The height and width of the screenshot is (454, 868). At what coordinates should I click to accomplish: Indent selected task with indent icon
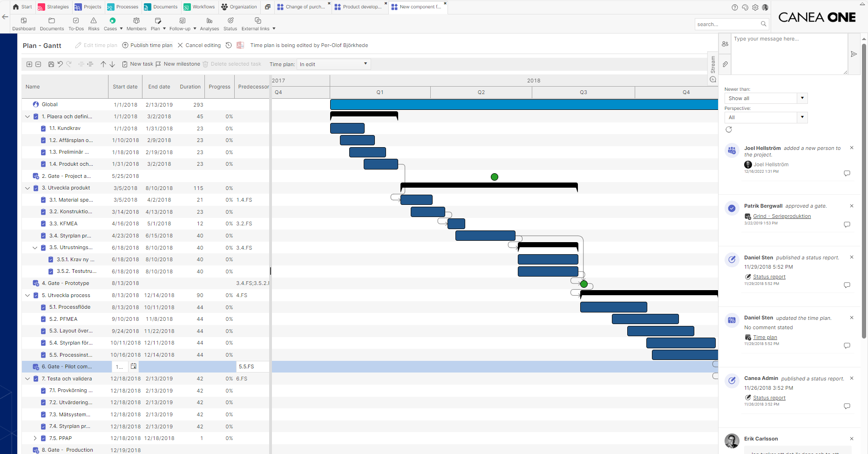coord(90,64)
